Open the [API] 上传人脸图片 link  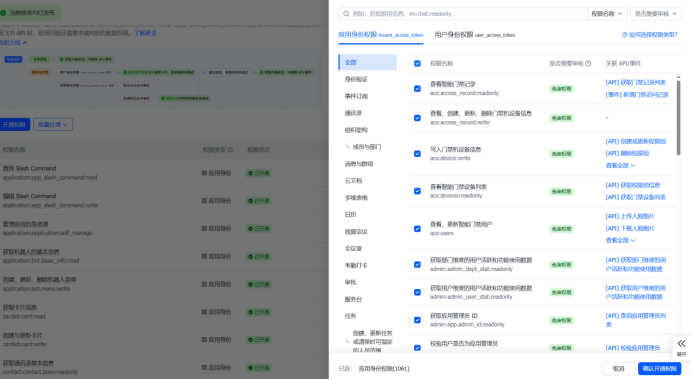click(630, 216)
